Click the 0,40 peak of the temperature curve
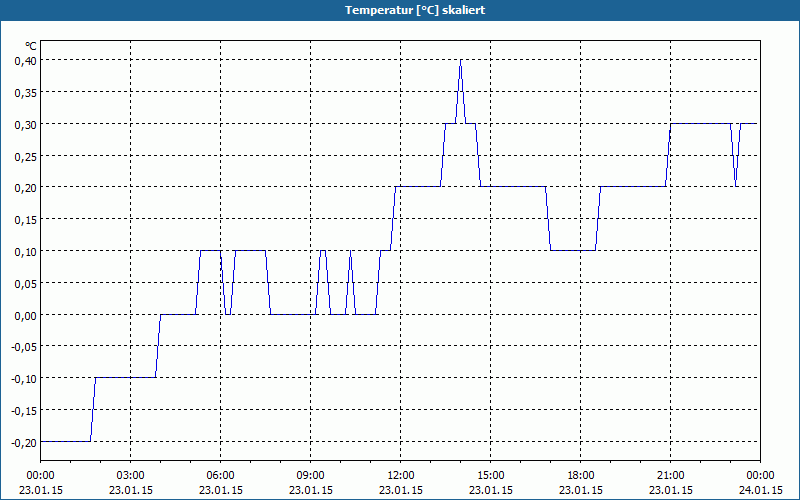Screen dimensions: 800x500 (x=461, y=61)
